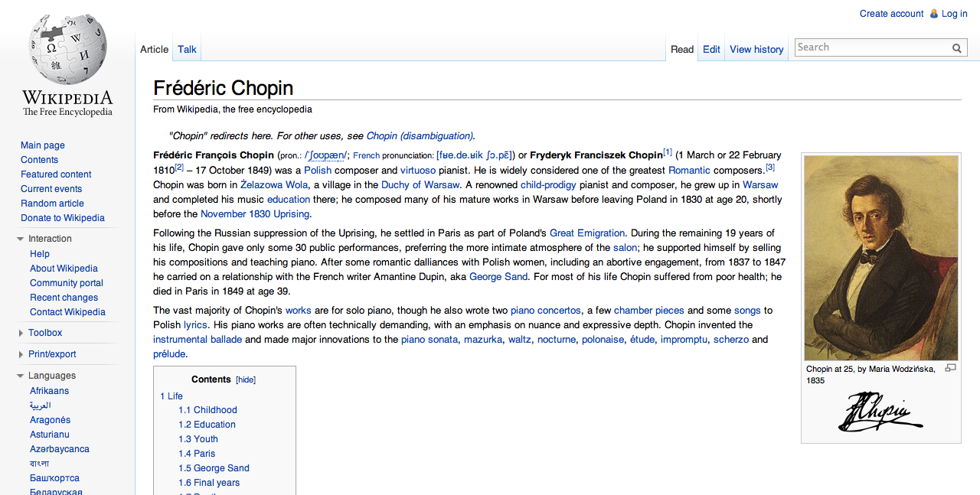Screen dimensions: 980x495
Task: Open piano concertos link
Action: [546, 311]
